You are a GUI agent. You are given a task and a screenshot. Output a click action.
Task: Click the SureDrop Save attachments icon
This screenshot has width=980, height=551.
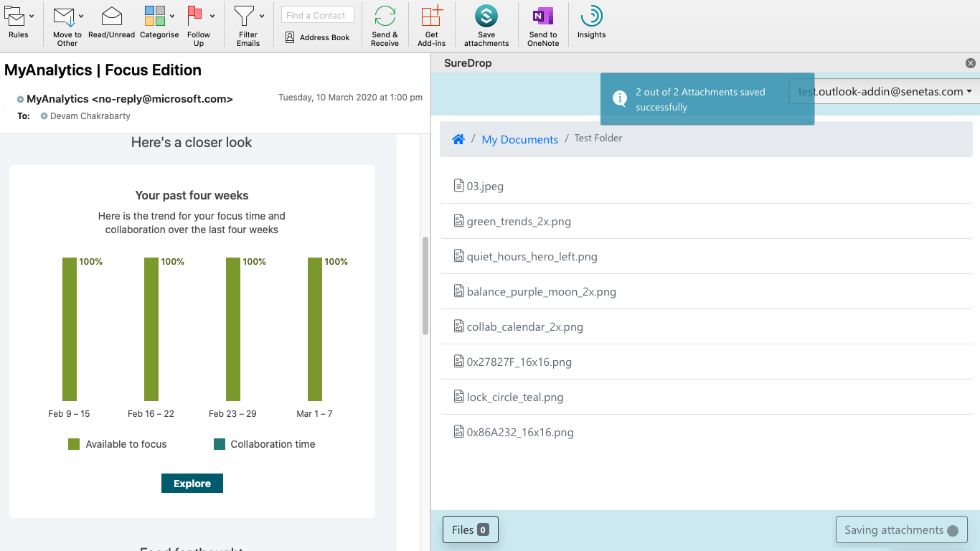click(x=486, y=17)
